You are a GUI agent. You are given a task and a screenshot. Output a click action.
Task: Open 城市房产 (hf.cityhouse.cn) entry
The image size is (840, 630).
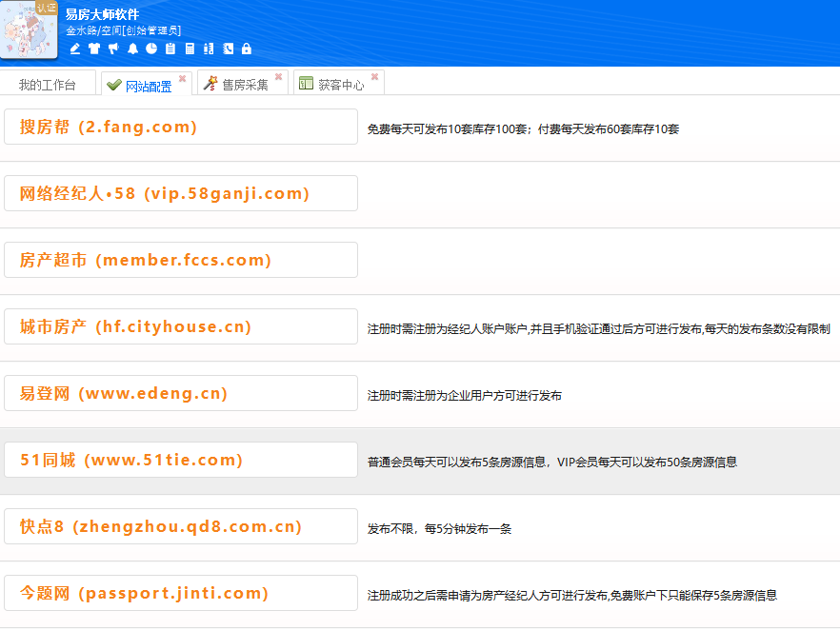coord(181,326)
